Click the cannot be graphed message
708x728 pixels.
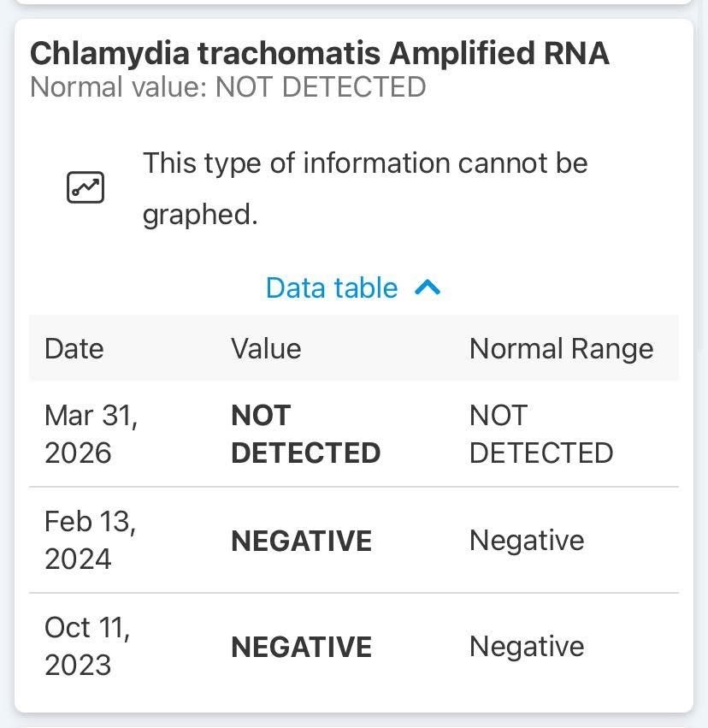click(x=365, y=188)
